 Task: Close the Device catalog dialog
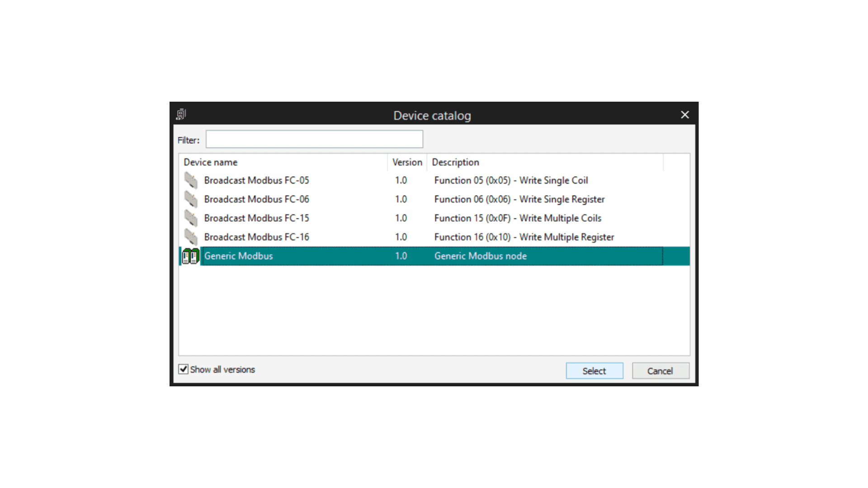click(685, 115)
